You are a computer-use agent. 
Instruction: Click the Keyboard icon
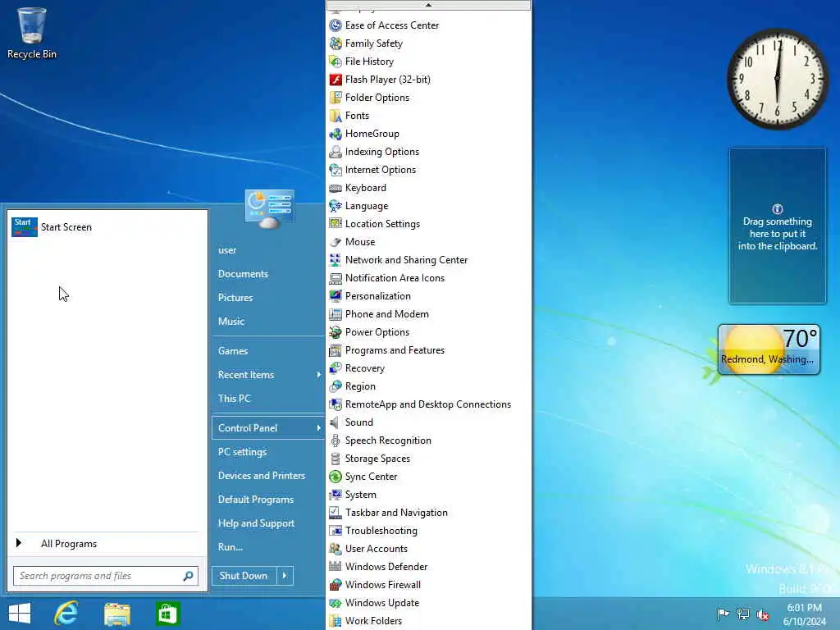tap(336, 188)
